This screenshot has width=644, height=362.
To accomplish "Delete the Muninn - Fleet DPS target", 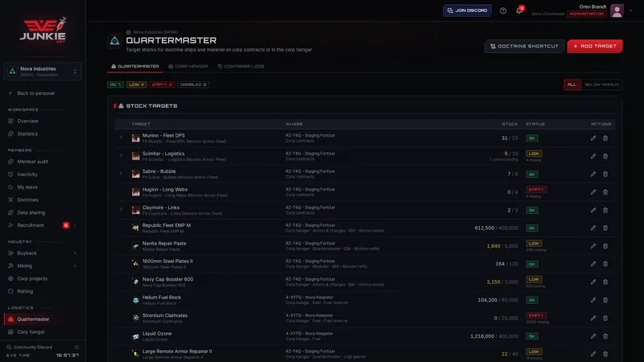I will [605, 138].
